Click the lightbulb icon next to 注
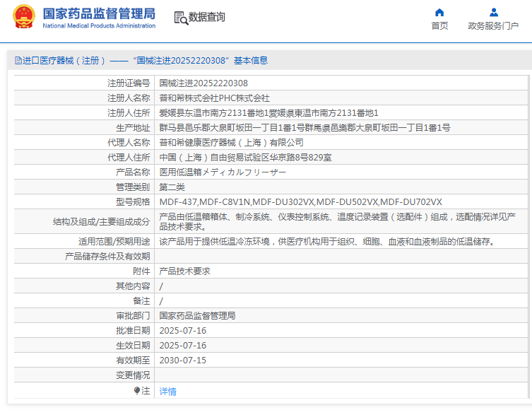This screenshot has width=532, height=410. pyautogui.click(x=137, y=391)
